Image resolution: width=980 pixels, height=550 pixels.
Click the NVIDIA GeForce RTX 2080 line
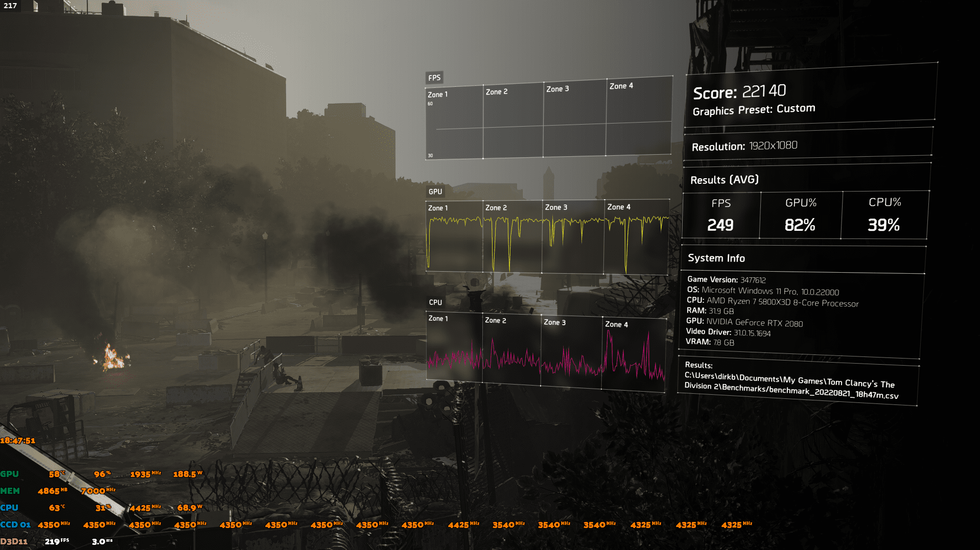[744, 322]
